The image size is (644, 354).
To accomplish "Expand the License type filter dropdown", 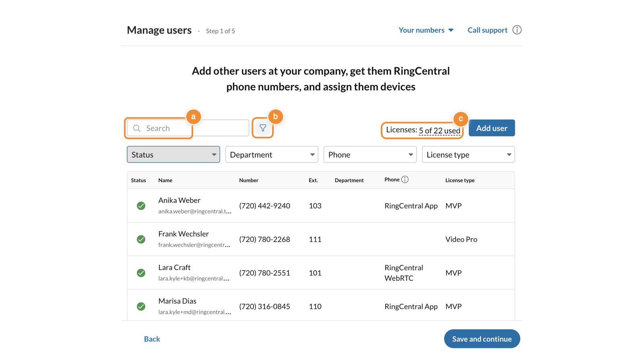I will click(x=468, y=154).
